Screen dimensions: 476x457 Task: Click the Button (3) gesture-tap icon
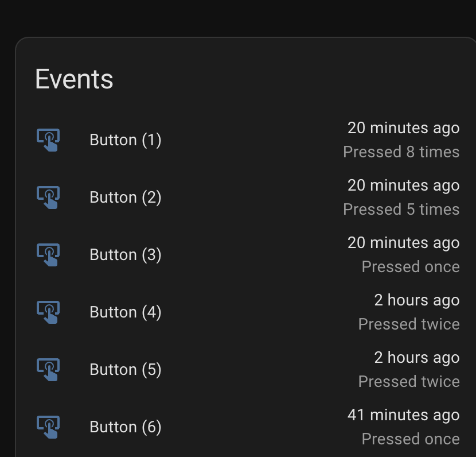48,255
